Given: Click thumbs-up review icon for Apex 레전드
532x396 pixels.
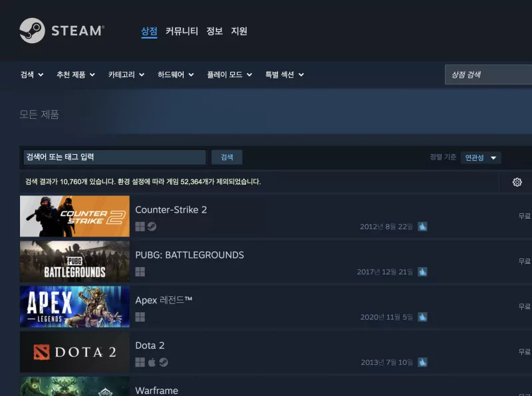Looking at the screenshot, I should pos(422,317).
